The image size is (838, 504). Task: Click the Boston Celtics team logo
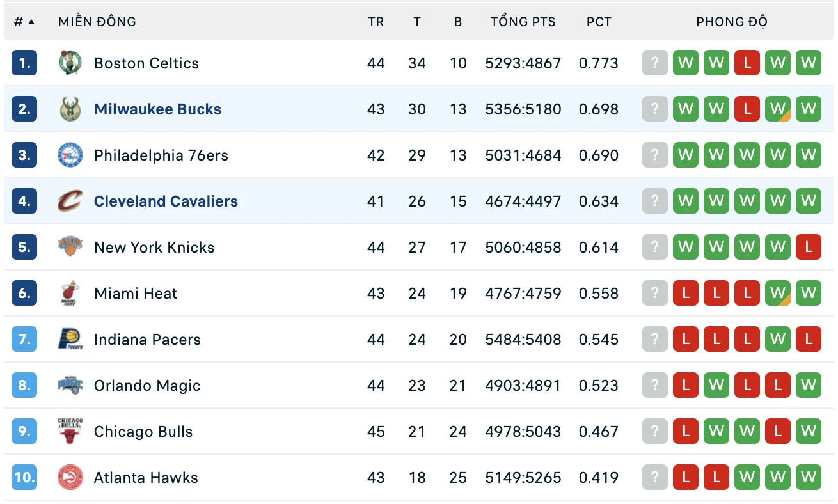(x=70, y=63)
